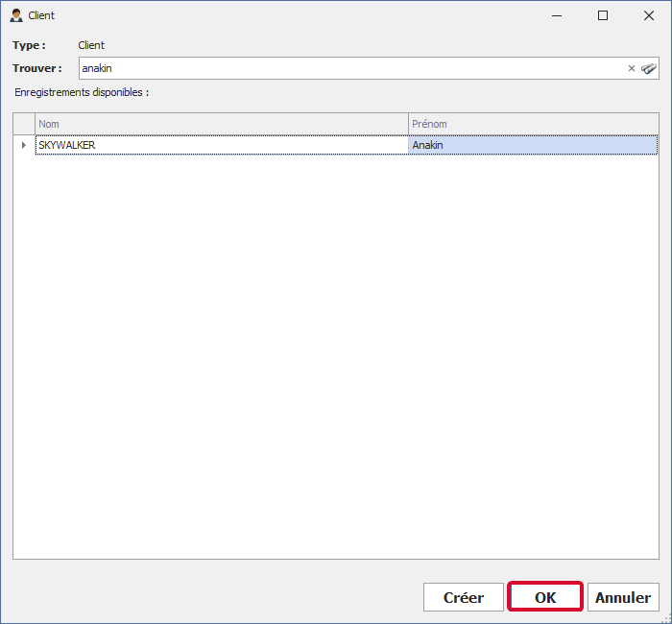
Task: Clear the Trouver search field
Action: coord(632,68)
